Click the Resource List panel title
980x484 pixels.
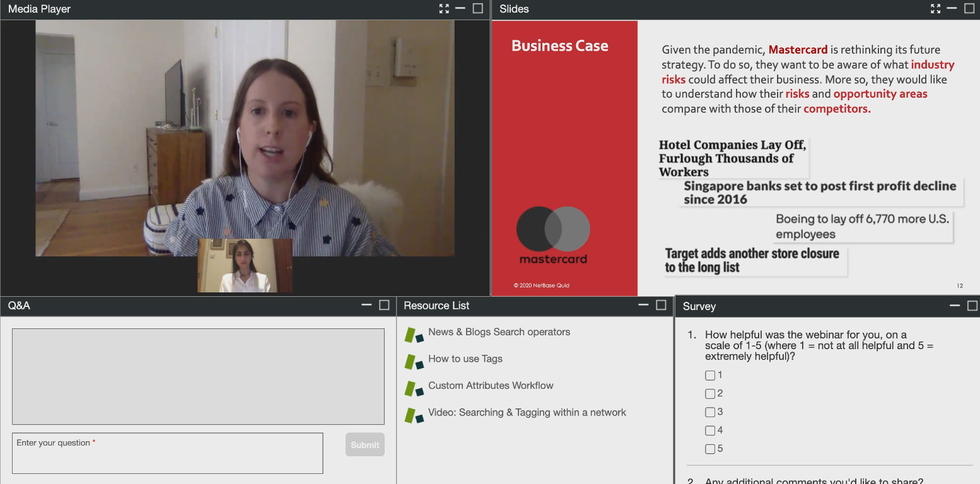click(x=436, y=306)
